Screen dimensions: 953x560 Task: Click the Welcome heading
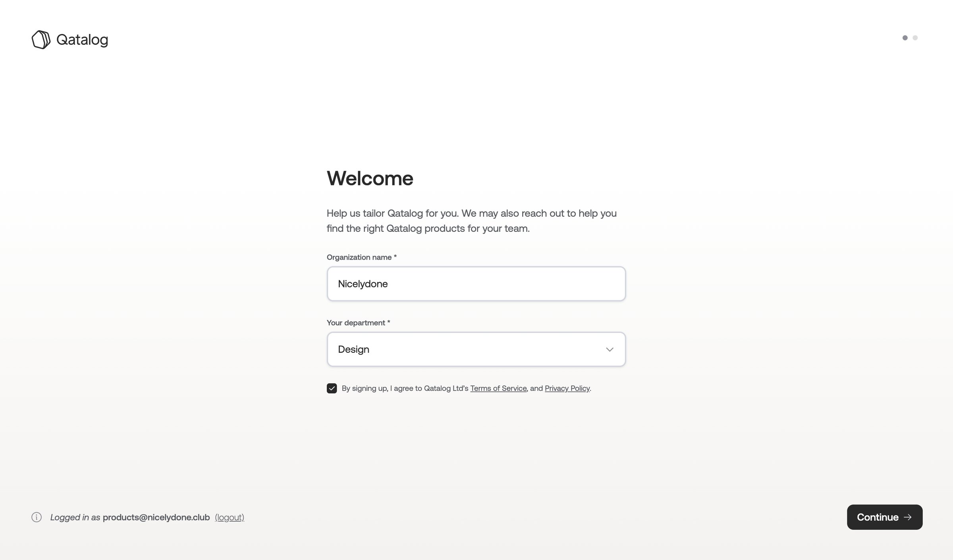point(370,178)
